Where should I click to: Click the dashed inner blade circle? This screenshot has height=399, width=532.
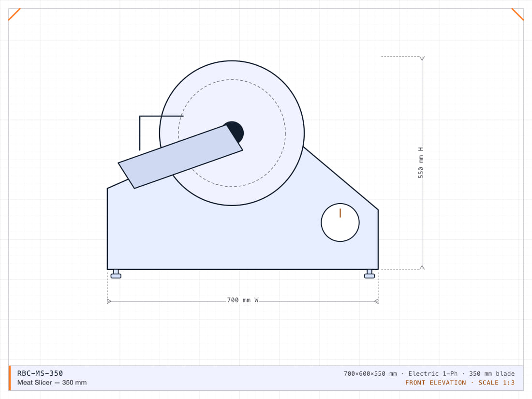pyautogui.click(x=232, y=133)
